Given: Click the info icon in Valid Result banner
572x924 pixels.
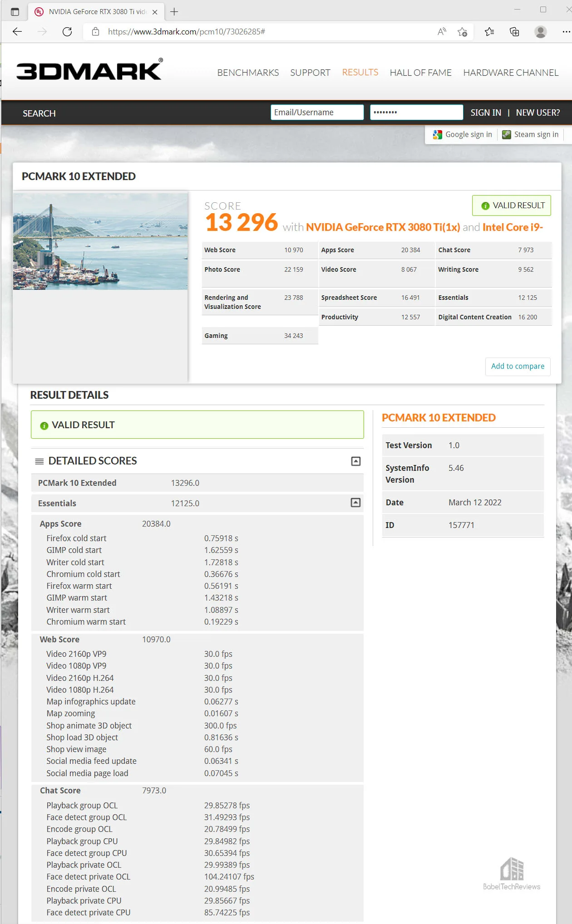Looking at the screenshot, I should (44, 425).
